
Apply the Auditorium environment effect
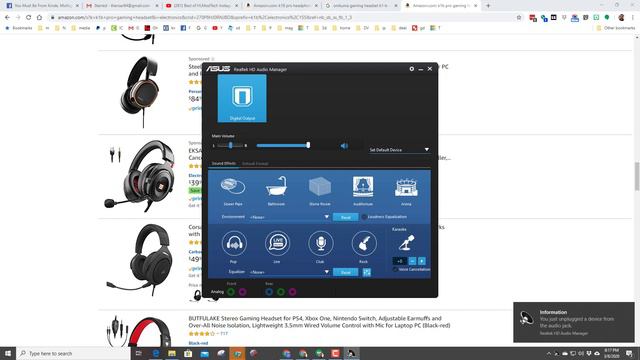363,191
